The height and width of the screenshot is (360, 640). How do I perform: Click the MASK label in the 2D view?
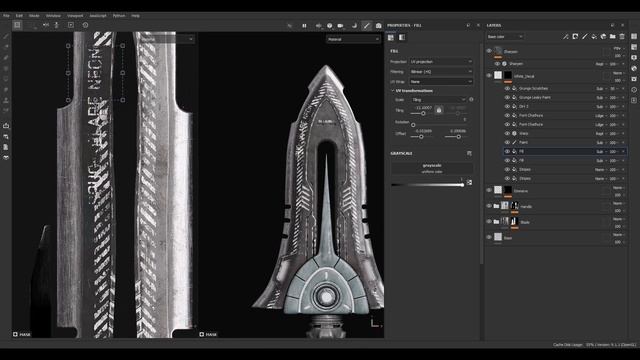click(25, 334)
